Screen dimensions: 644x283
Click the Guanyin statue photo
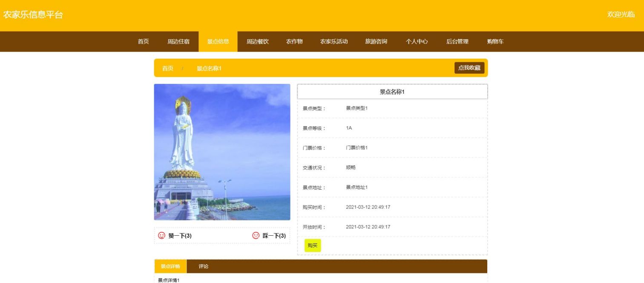[x=222, y=152]
